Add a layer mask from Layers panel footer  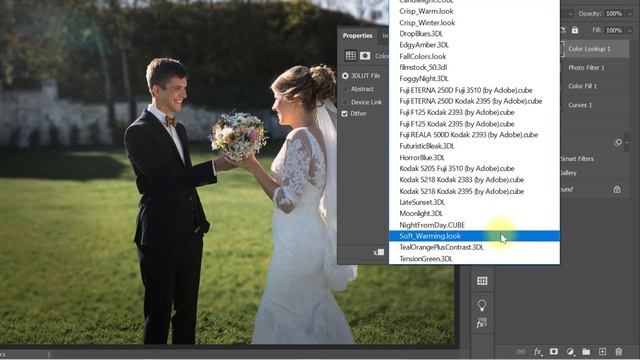click(x=554, y=351)
